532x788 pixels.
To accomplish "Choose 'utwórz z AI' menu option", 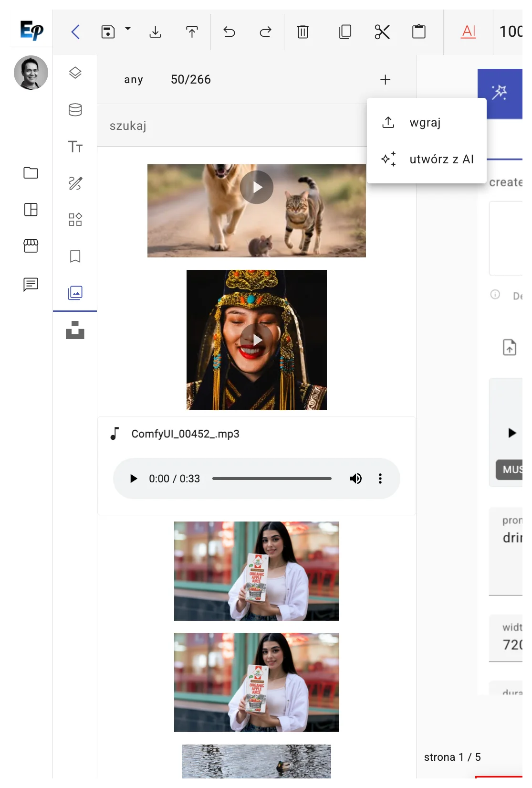I will 441,159.
